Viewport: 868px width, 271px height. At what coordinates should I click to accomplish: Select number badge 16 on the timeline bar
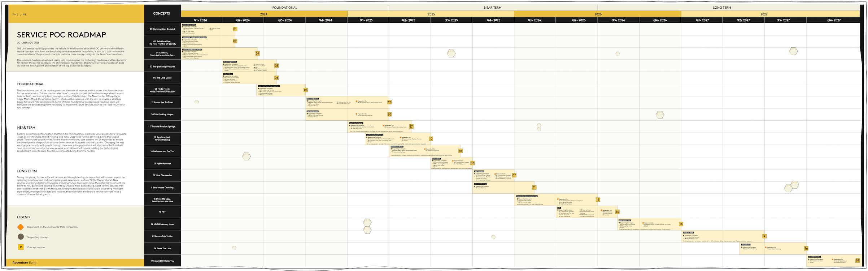pyautogui.click(x=806, y=248)
